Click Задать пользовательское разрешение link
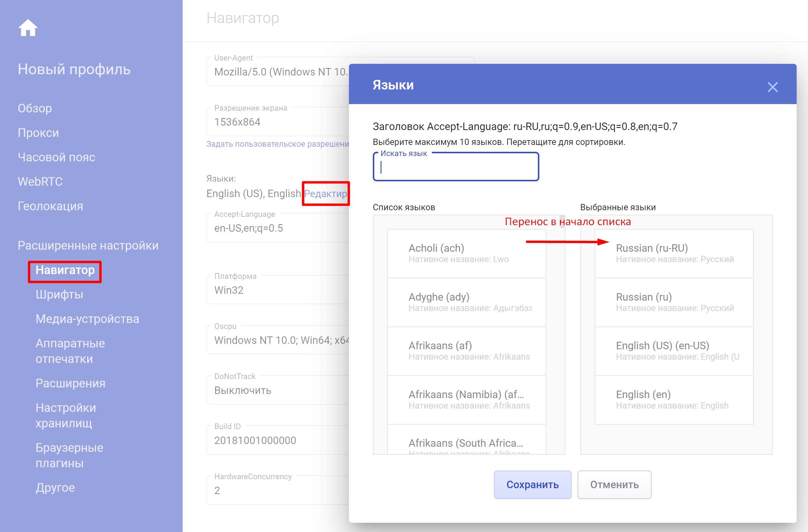 pos(278,144)
